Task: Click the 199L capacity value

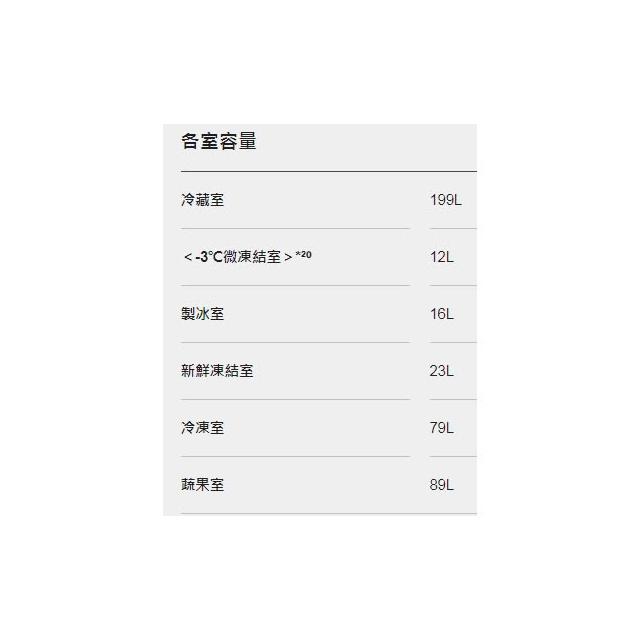Action: point(445,200)
